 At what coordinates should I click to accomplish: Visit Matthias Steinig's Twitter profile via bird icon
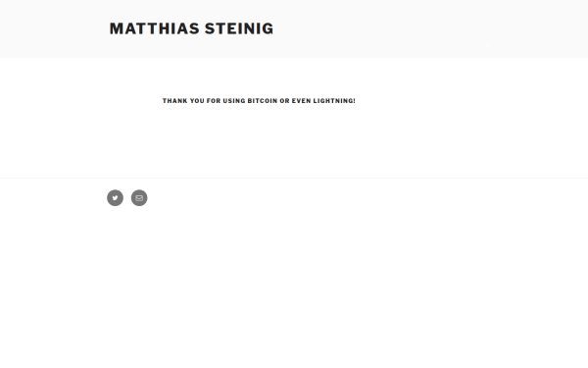click(x=115, y=198)
